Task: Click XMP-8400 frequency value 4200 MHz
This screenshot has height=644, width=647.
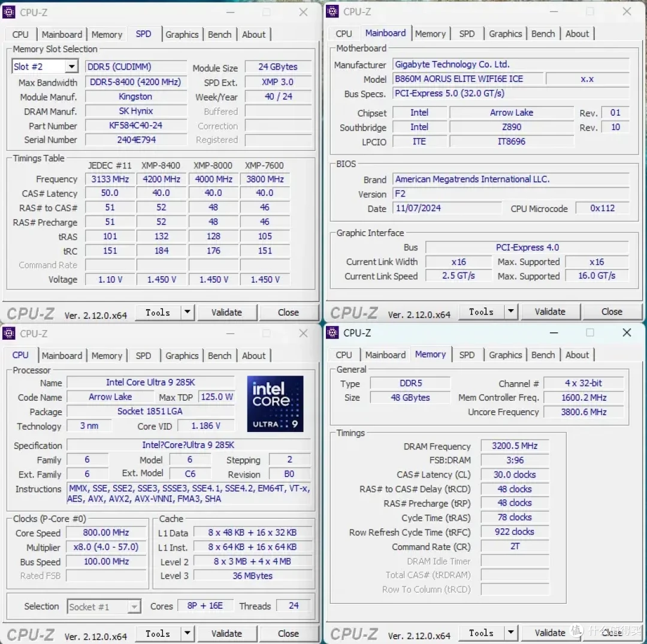Action: point(161,179)
